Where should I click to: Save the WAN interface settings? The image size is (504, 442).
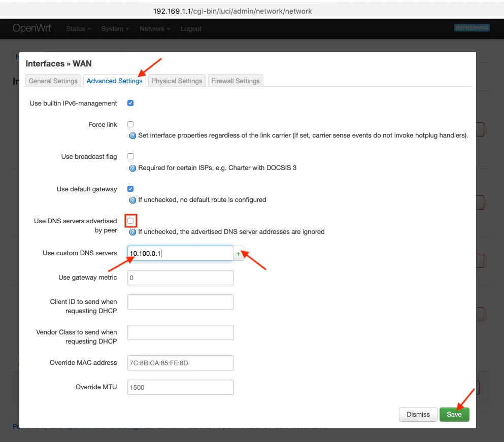pos(454,415)
